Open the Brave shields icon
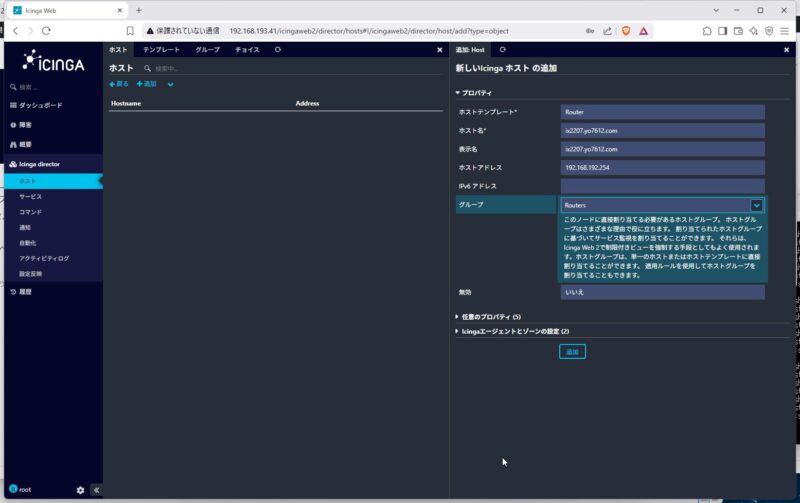This screenshot has height=503, width=800. pyautogui.click(x=626, y=31)
